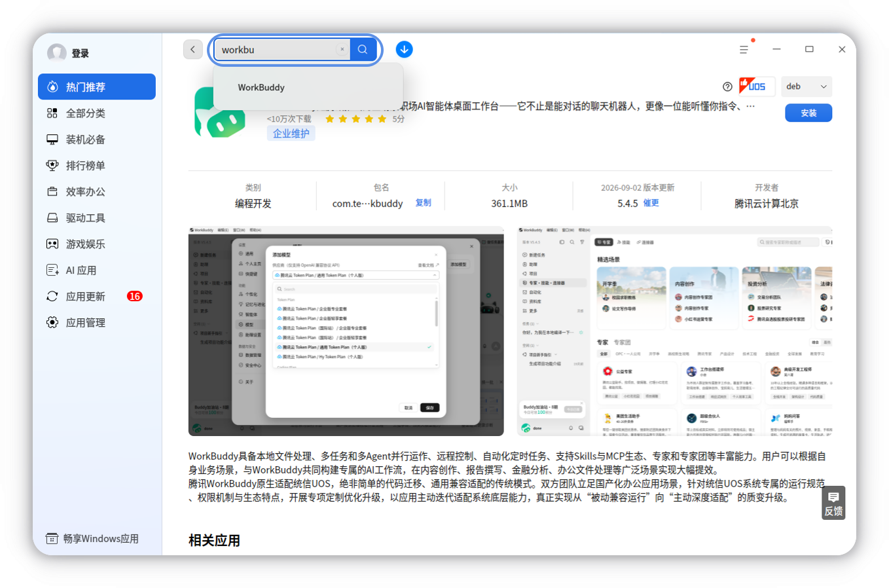
Task: Clear the search text with the x icon
Action: point(342,50)
